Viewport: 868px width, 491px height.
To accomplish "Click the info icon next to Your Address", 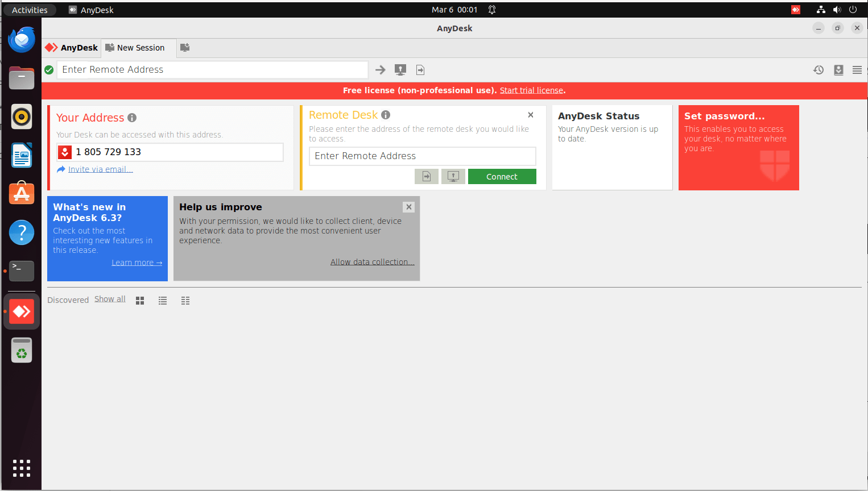I will point(132,118).
